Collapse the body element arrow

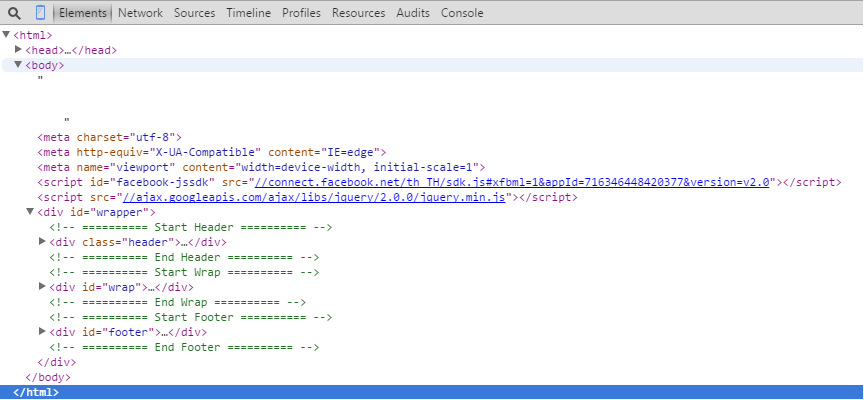18,65
